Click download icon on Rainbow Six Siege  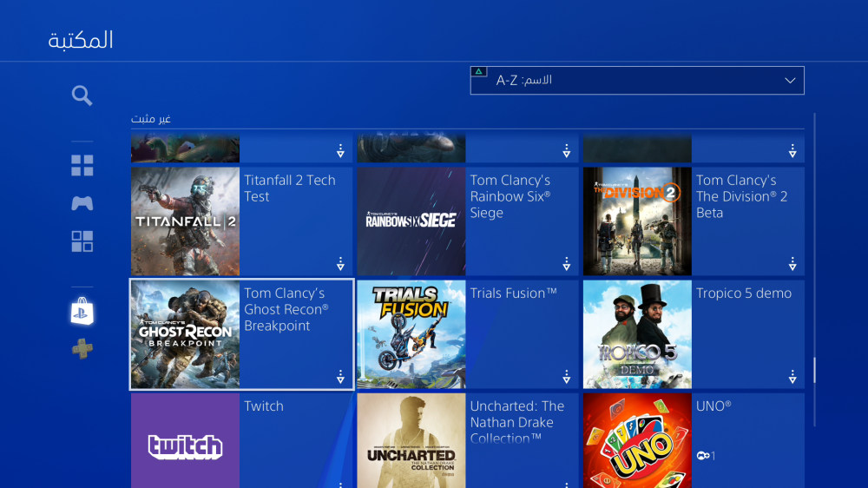point(566,264)
